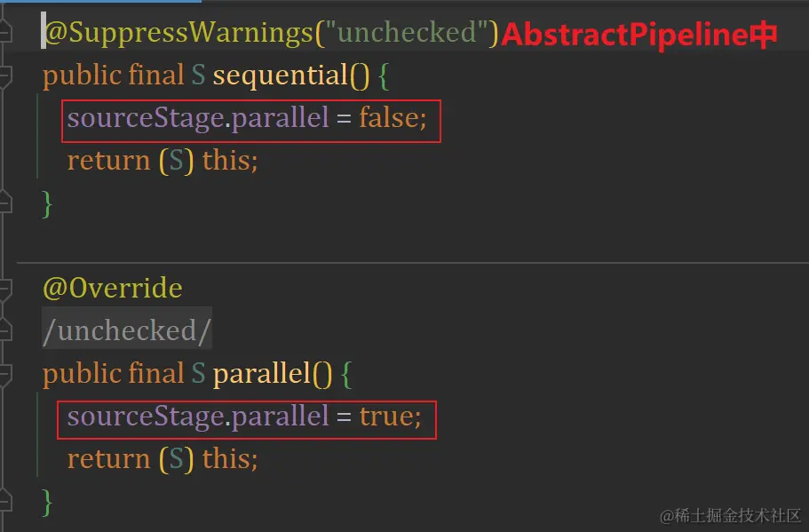
Task: Click fold end marker after sequential() closing brace
Action: (6, 203)
